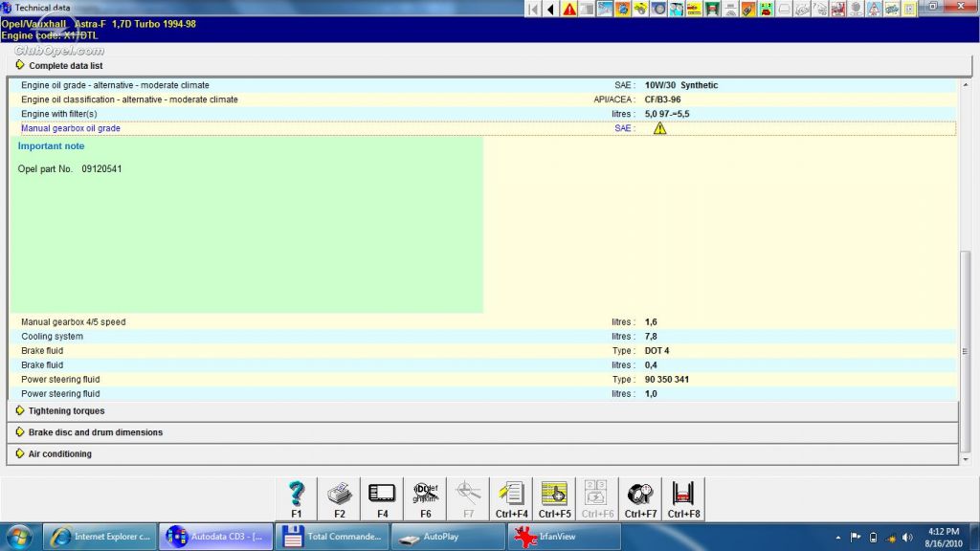Open the Action Center flag icon in tray
Image resolution: width=980 pixels, height=551 pixels.
(x=856, y=538)
